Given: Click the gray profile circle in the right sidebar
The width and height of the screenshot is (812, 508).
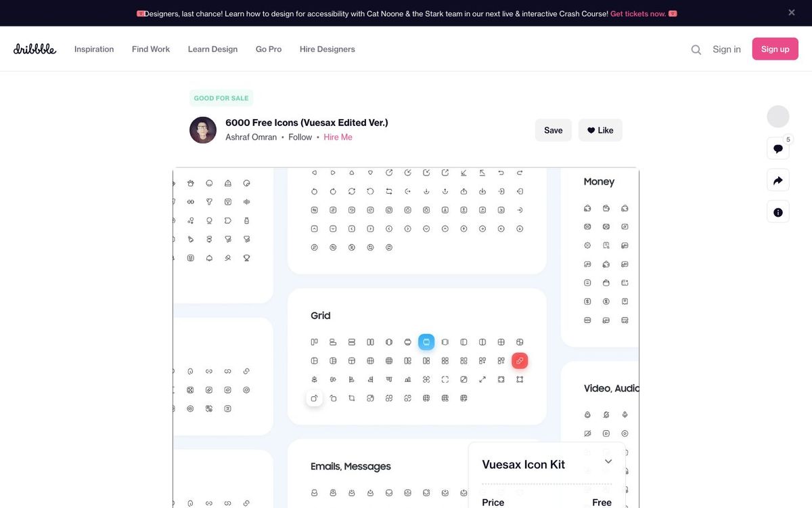Looking at the screenshot, I should coord(778,117).
